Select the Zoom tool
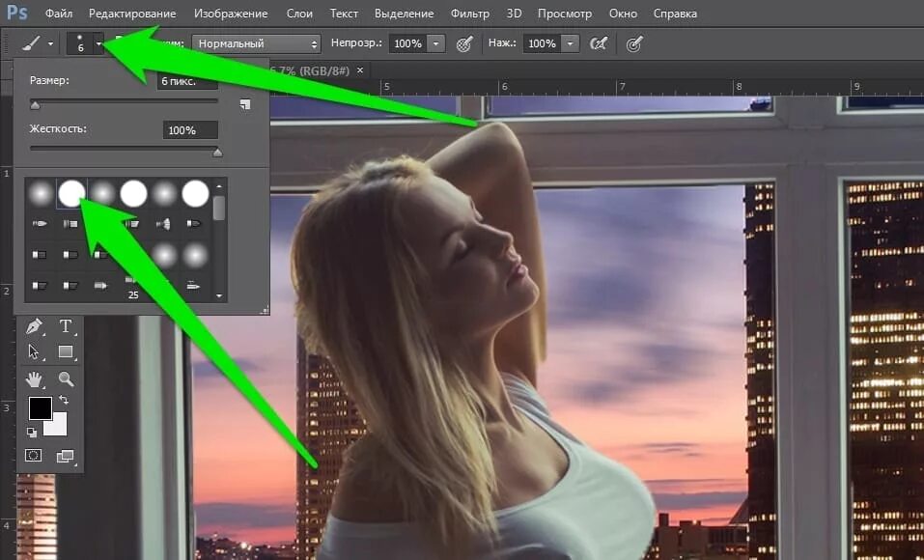924x560 pixels. 66,379
